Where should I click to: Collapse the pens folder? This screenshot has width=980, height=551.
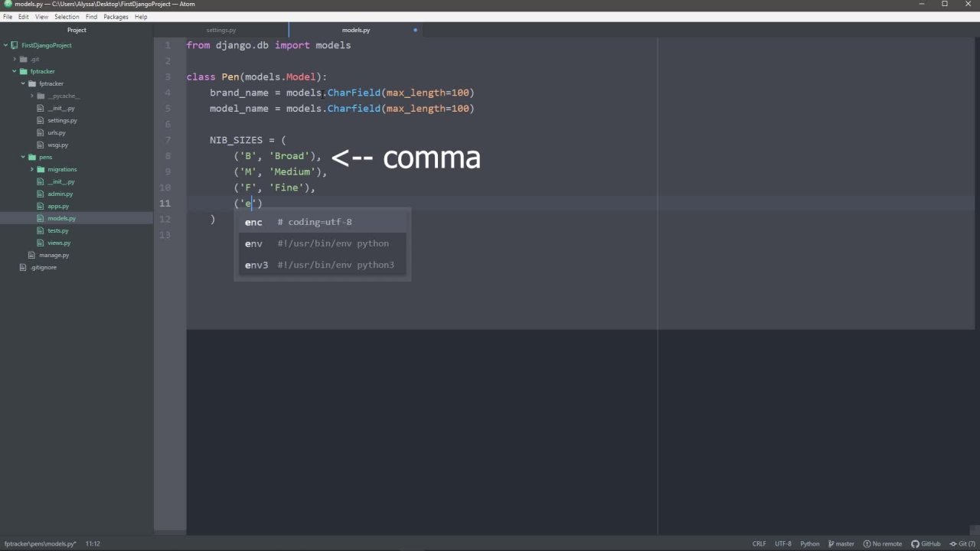[23, 157]
